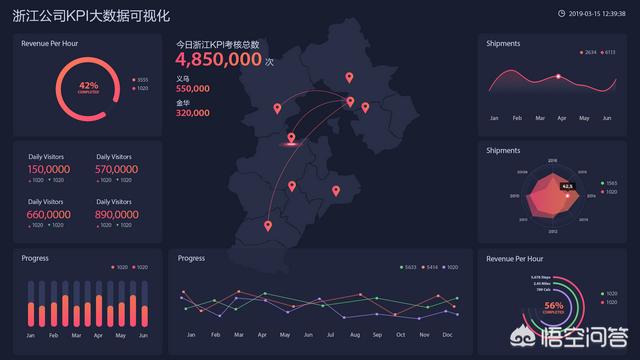
Task: Click the Oct label on Progress line chart
Action: pyautogui.click(x=401, y=335)
